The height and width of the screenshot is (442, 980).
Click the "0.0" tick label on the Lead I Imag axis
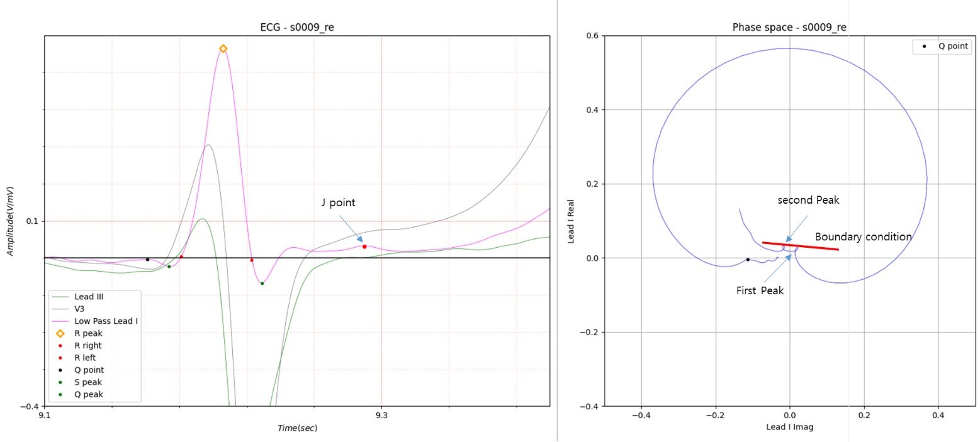click(789, 415)
